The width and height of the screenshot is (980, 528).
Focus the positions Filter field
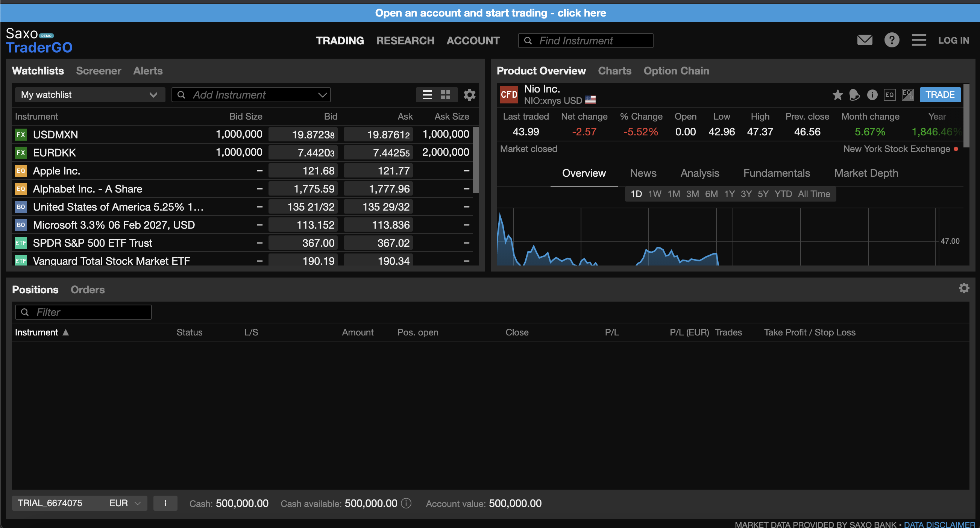tap(83, 312)
